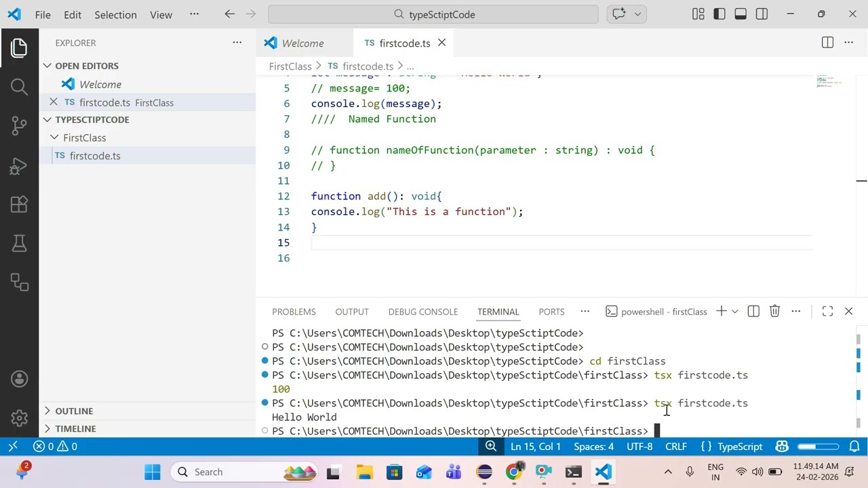Open the File menu
The width and height of the screenshot is (868, 488).
42,14
